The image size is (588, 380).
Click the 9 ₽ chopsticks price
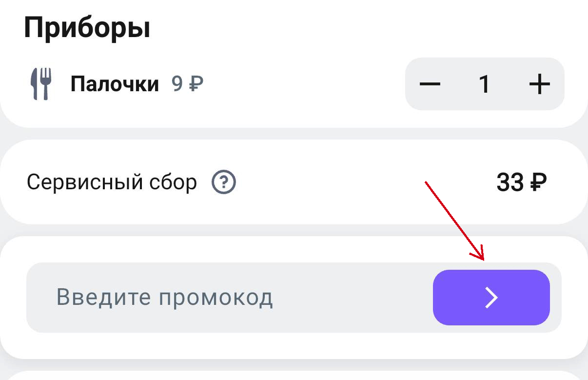187,84
